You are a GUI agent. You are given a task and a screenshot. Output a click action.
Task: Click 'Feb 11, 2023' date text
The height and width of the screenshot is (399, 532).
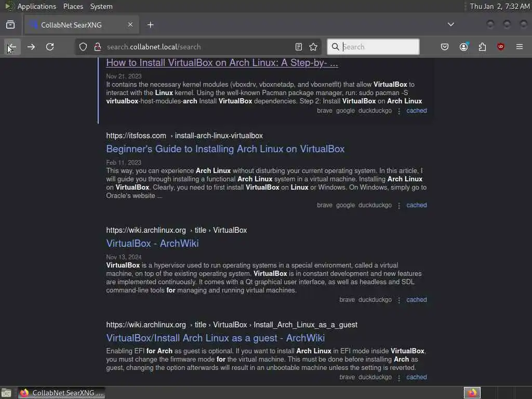(x=124, y=163)
